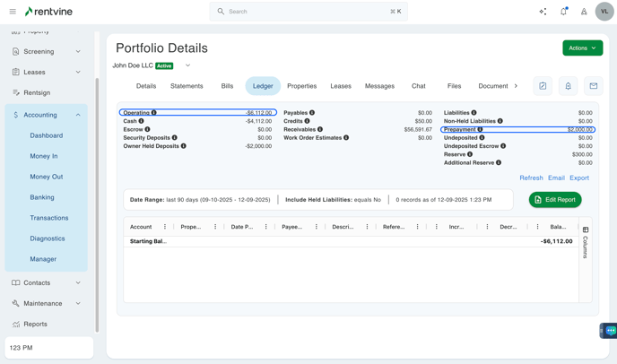Image resolution: width=617 pixels, height=364 pixels.
Task: Click the notifications bell in top bar
Action: 563,12
